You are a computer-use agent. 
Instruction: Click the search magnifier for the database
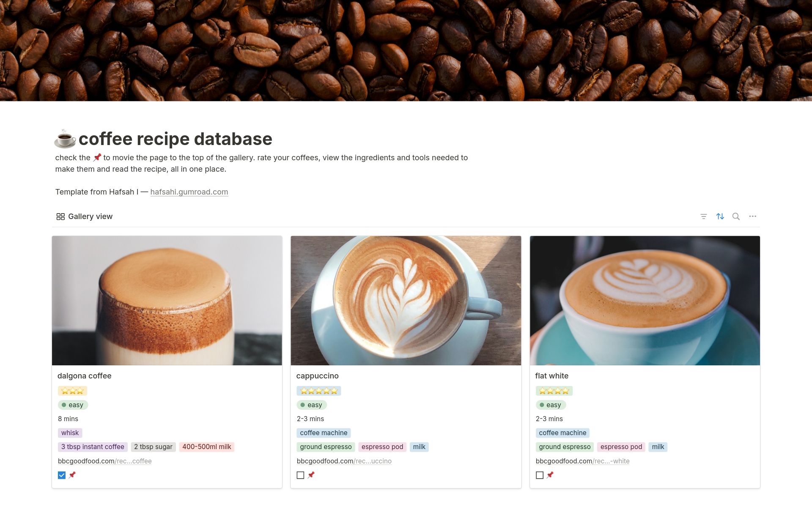click(x=736, y=216)
